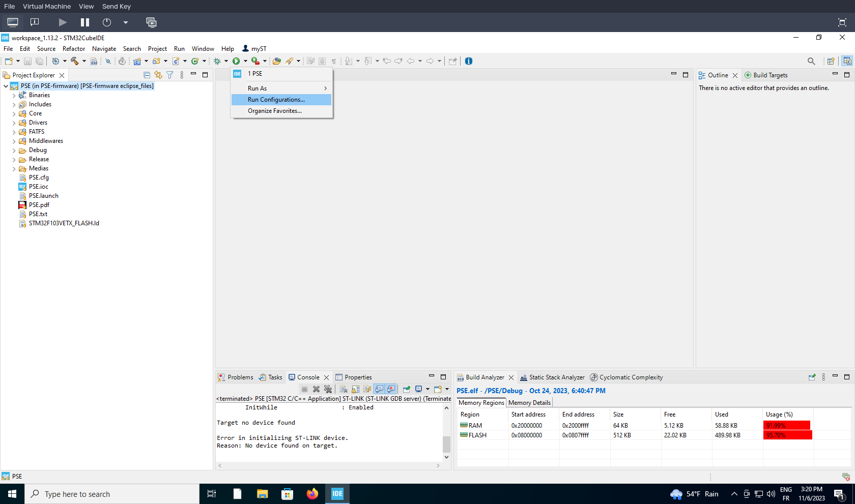
Task: Toggle Scroll Lock in Console toolbar
Action: point(355,389)
